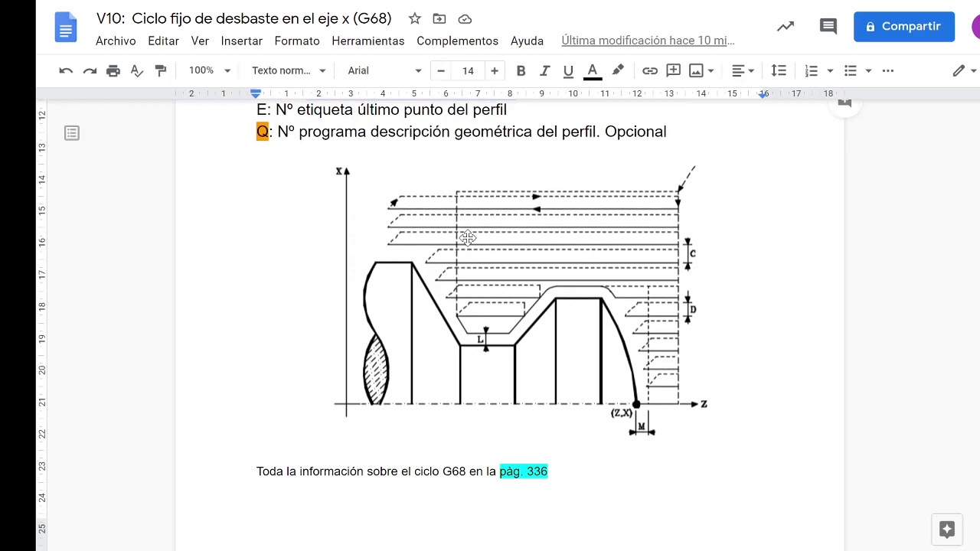980x551 pixels.
Task: Open the Google Docs home icon
Action: pyautogui.click(x=66, y=28)
